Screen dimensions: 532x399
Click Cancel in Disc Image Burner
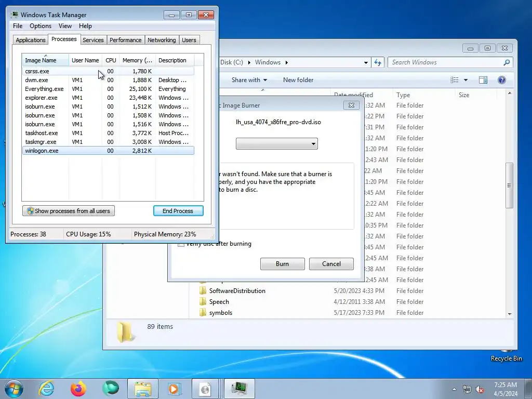click(x=331, y=264)
